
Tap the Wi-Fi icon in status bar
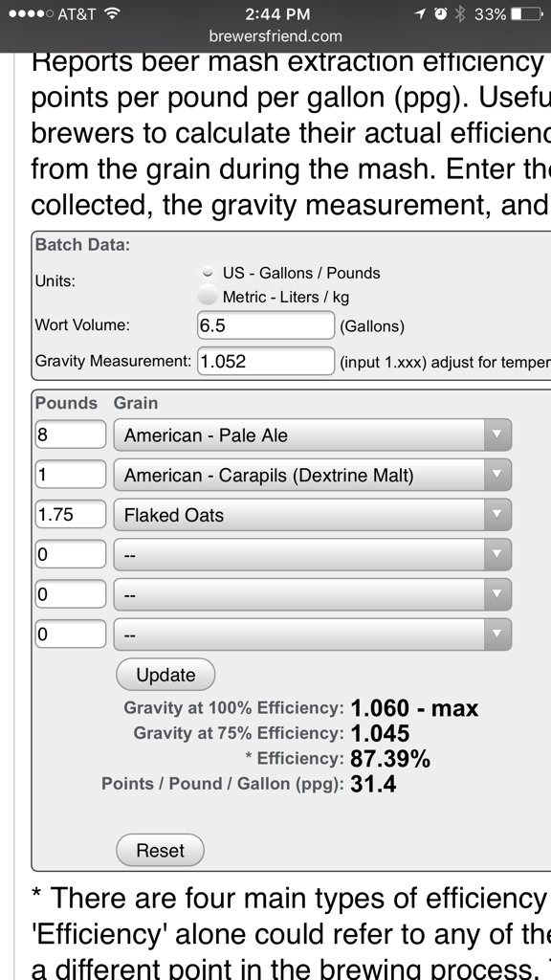tap(113, 13)
